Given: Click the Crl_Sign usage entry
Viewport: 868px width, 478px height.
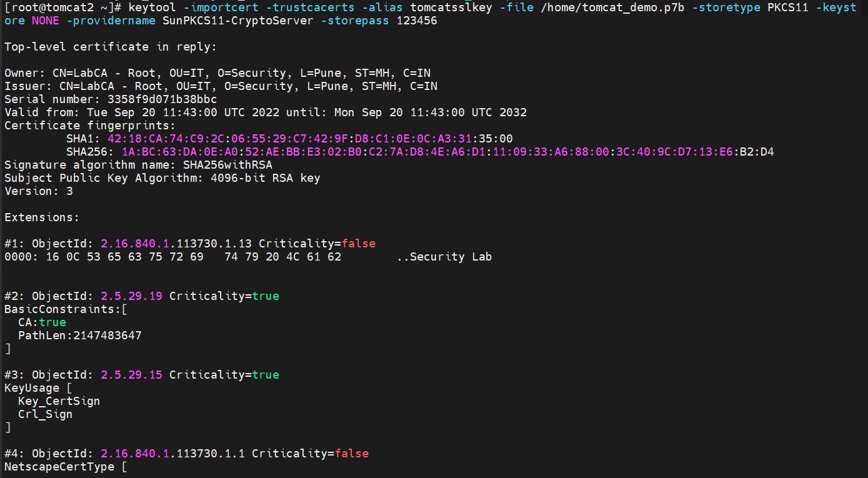Looking at the screenshot, I should point(45,414).
